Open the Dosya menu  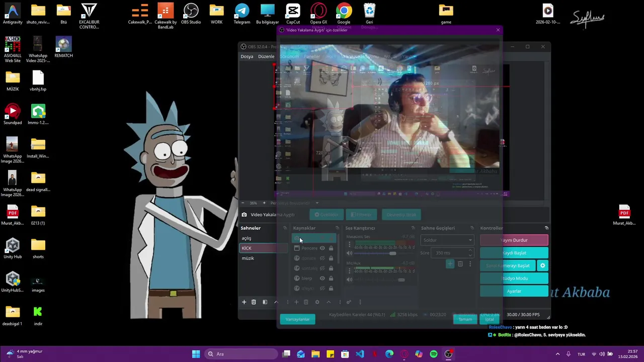click(247, 56)
